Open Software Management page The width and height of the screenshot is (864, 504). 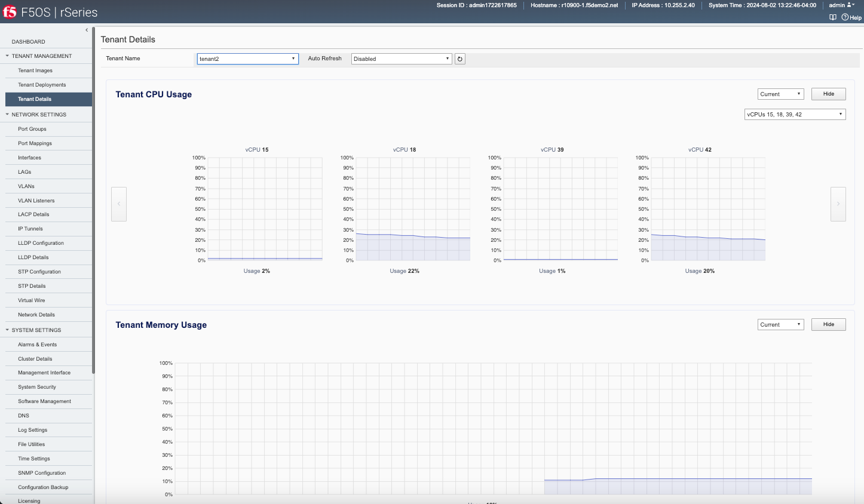pyautogui.click(x=48, y=401)
